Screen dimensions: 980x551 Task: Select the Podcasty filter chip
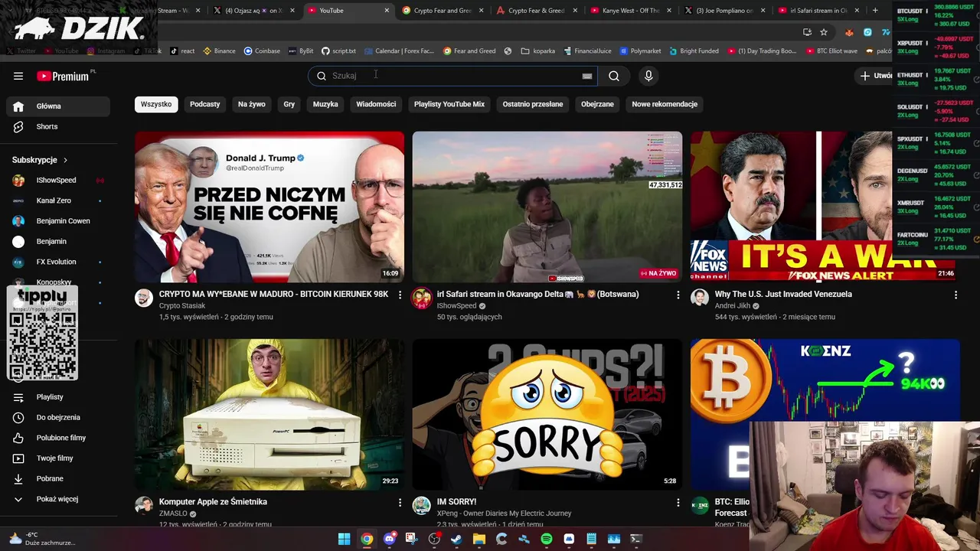pos(204,104)
